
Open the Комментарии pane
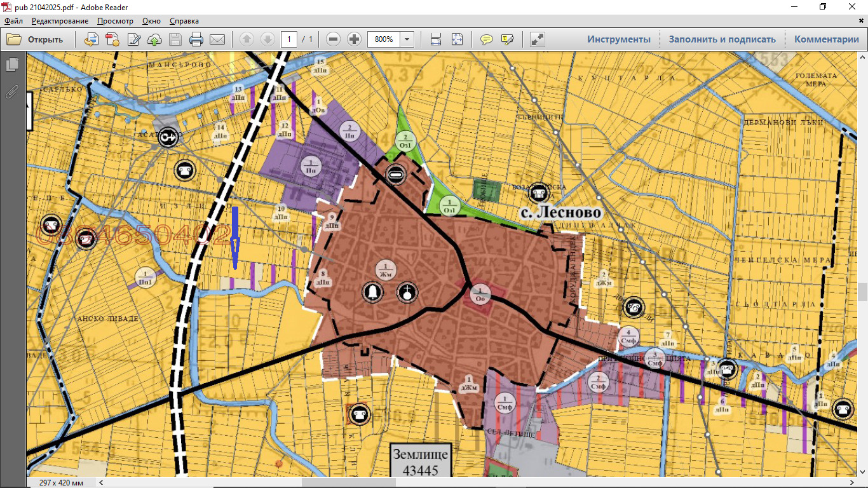pyautogui.click(x=826, y=39)
